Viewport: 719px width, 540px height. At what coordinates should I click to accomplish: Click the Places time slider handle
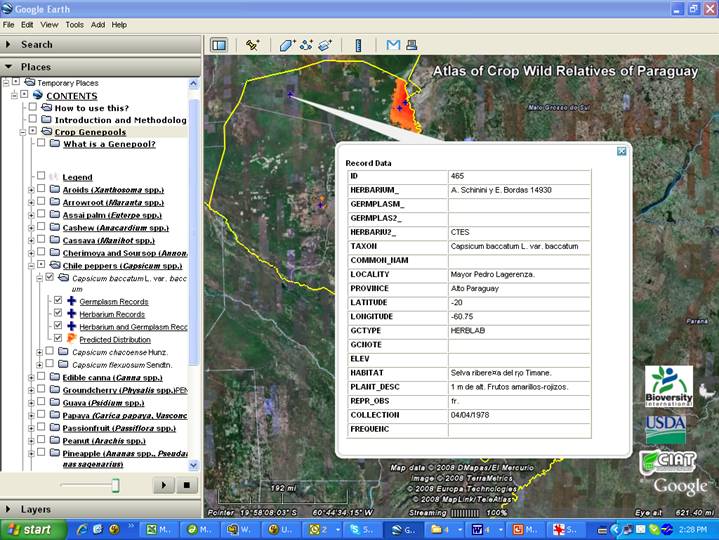pyautogui.click(x=116, y=485)
